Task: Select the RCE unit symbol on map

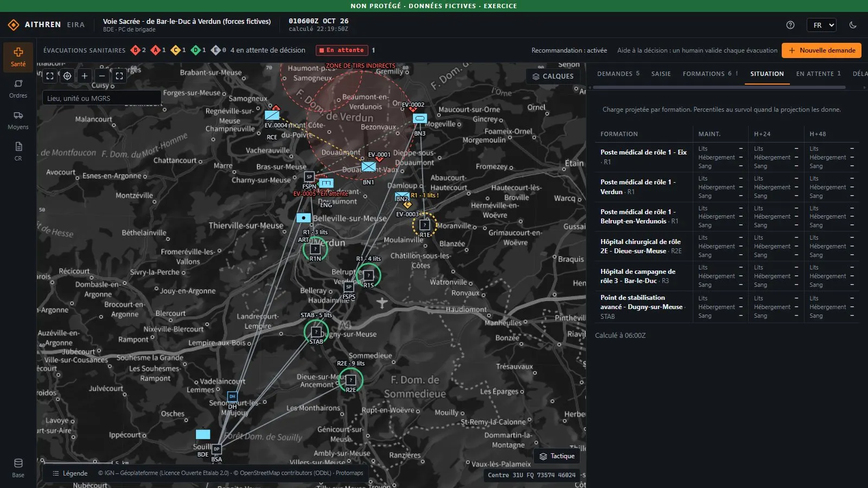Action: (272, 115)
